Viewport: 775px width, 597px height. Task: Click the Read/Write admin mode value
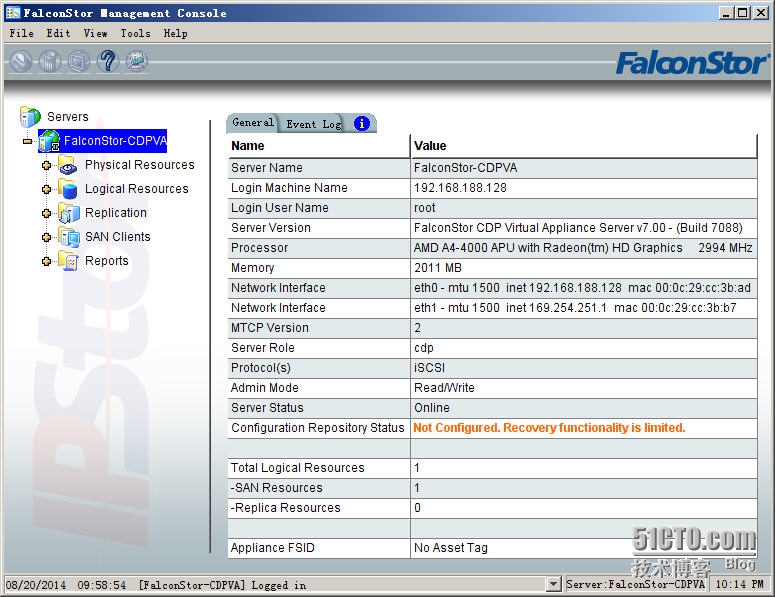[x=444, y=388]
